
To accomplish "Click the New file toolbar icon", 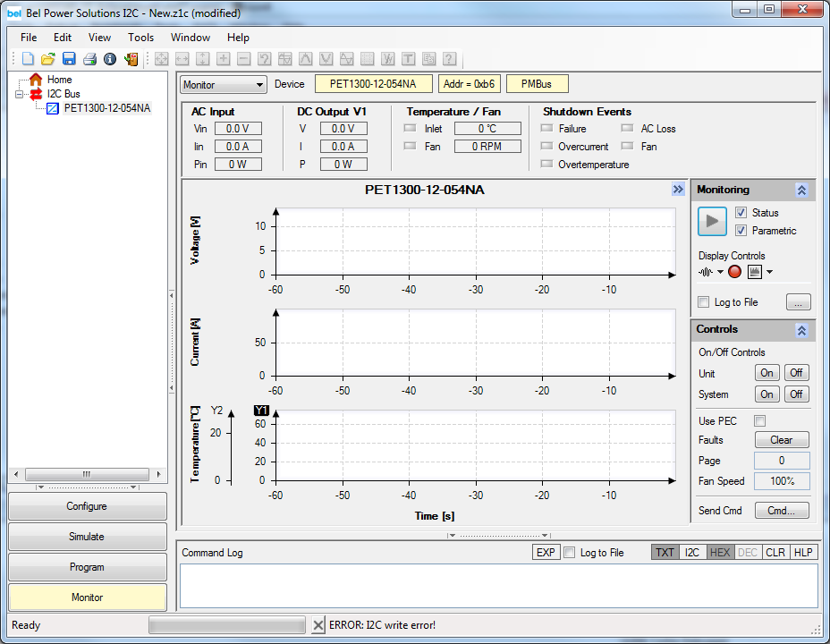I will click(28, 59).
